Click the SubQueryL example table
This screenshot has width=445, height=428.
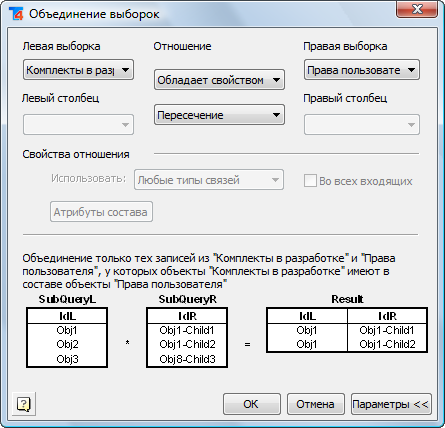pos(67,338)
